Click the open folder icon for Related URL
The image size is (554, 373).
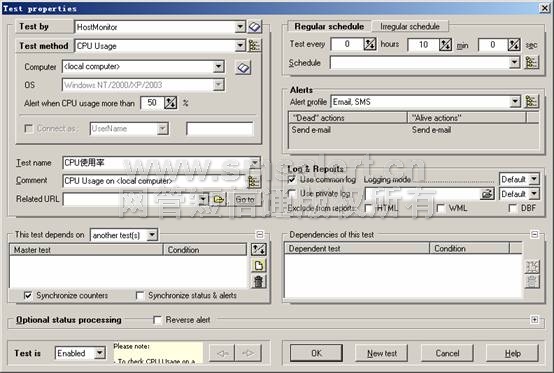tap(218, 200)
